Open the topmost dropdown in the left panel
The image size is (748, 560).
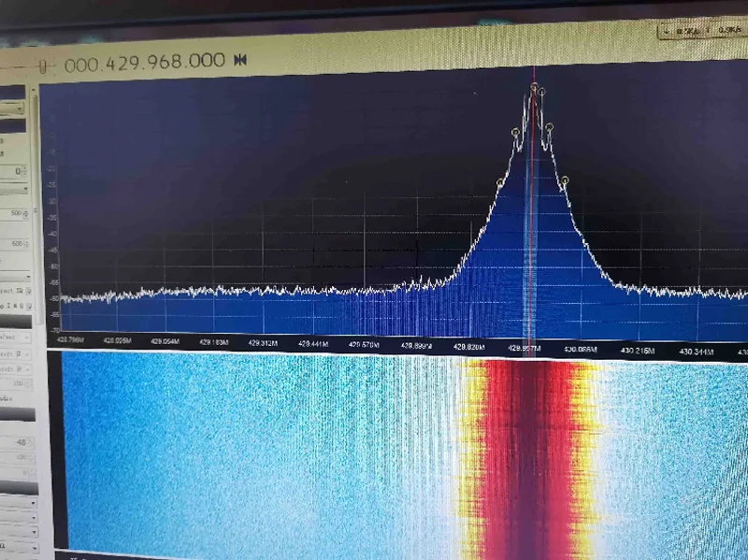(x=12, y=109)
